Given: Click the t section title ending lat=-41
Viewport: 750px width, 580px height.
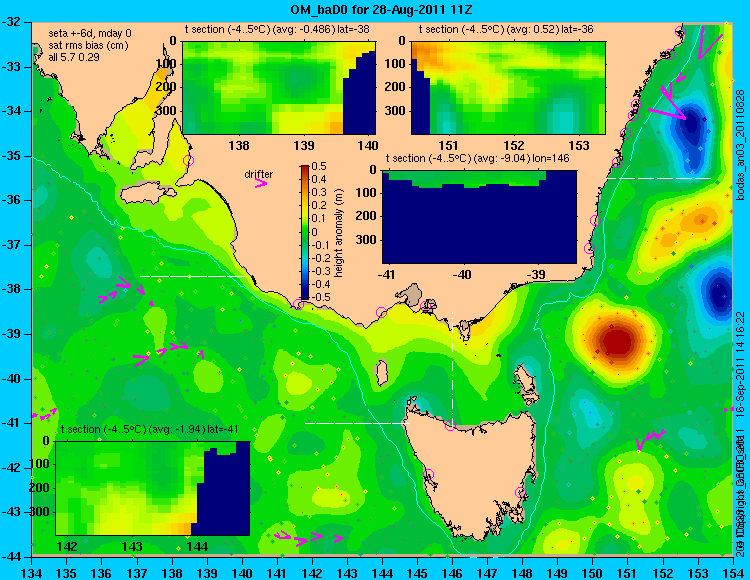Looking at the screenshot, I should coord(150,429).
